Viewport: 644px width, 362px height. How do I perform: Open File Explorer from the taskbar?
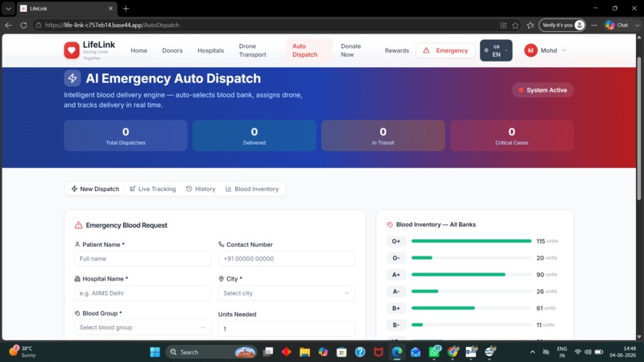(304, 352)
